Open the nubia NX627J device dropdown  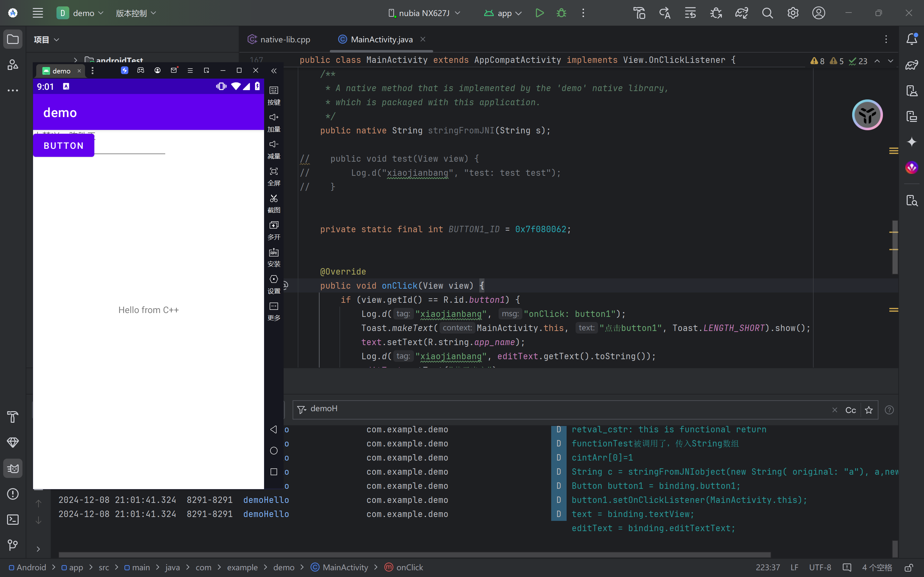point(424,13)
